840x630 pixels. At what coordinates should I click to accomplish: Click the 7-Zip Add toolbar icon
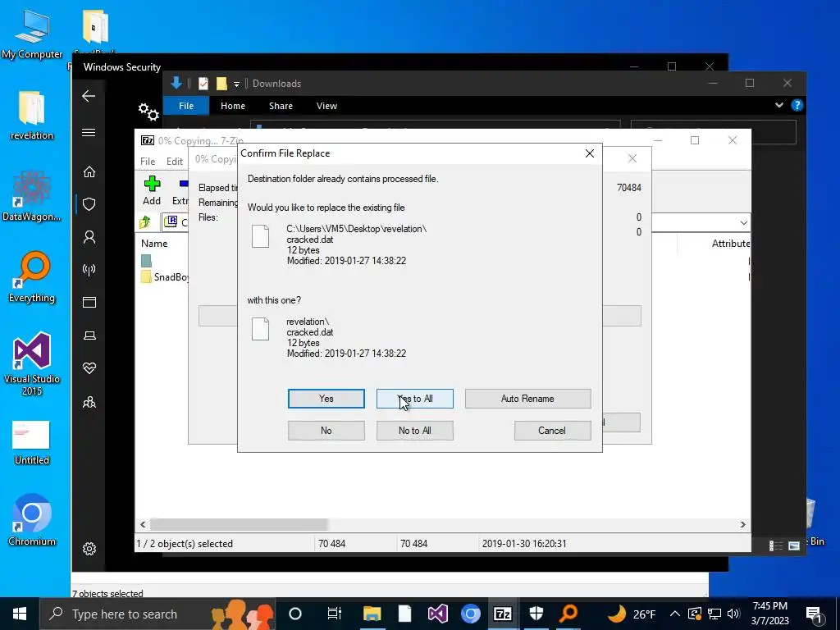click(152, 190)
